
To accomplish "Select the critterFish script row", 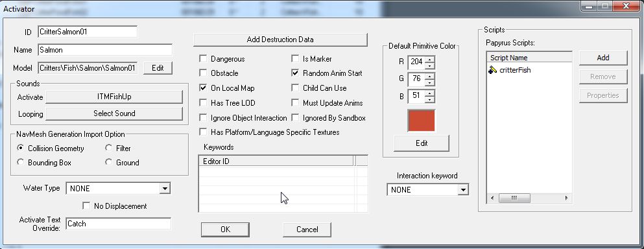I will coord(529,70).
